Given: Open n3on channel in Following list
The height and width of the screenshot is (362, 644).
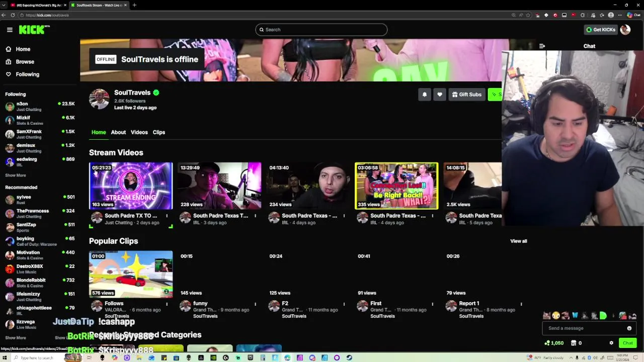Looking at the screenshot, I should coord(40,106).
